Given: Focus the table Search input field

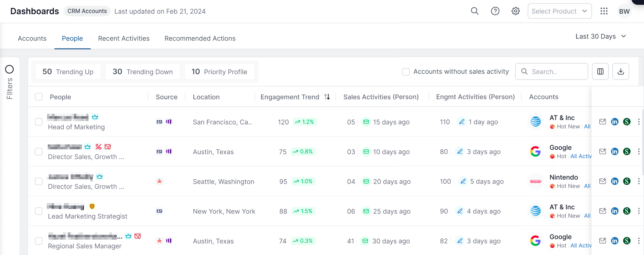Looking at the screenshot, I should pos(552,72).
